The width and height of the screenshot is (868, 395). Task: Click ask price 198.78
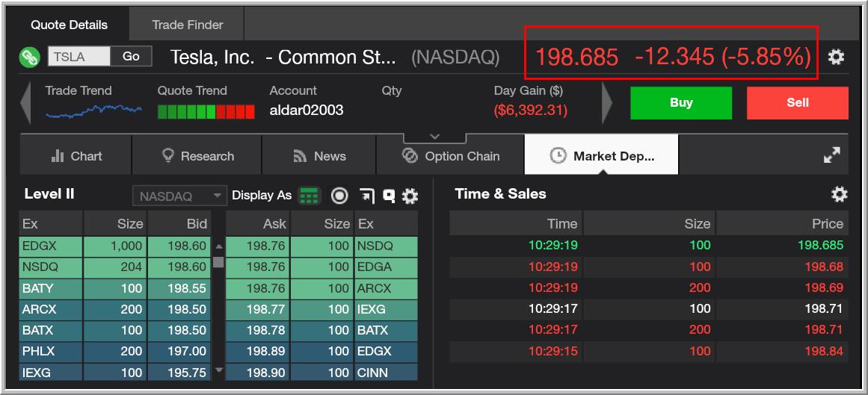point(257,330)
